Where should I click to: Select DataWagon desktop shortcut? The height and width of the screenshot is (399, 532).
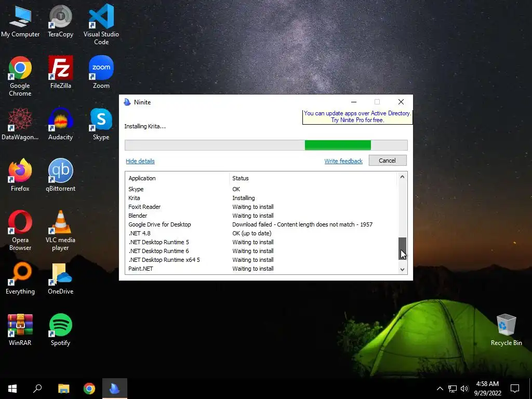[20, 124]
